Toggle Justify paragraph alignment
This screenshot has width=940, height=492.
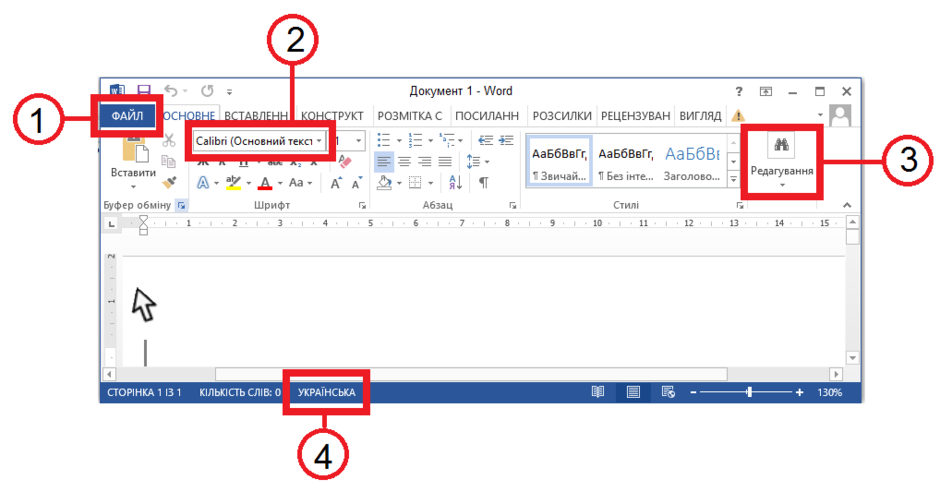(x=445, y=161)
